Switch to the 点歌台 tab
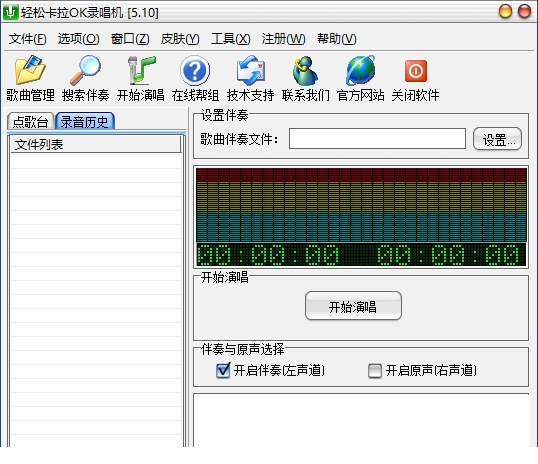The image size is (538, 464). click(30, 121)
